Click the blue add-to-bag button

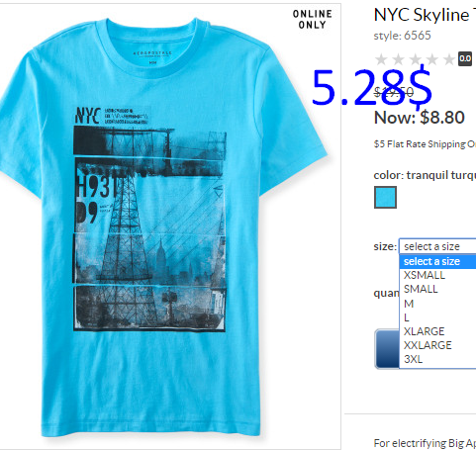click(x=387, y=348)
